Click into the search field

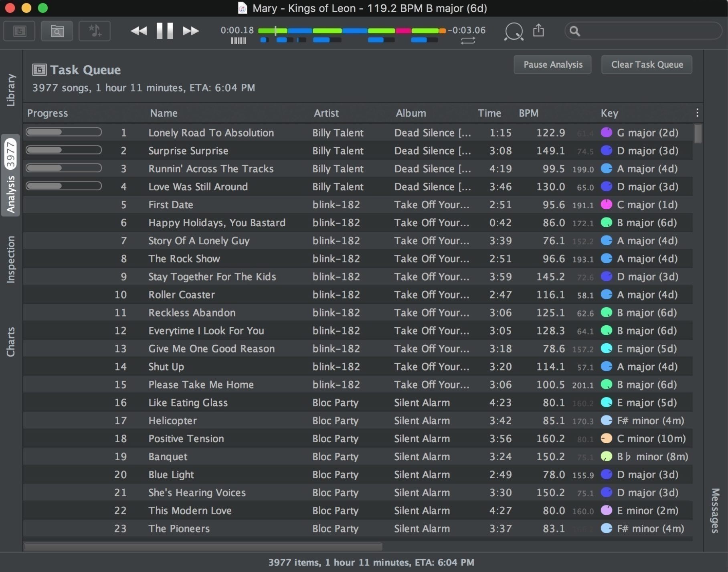pyautogui.click(x=643, y=31)
